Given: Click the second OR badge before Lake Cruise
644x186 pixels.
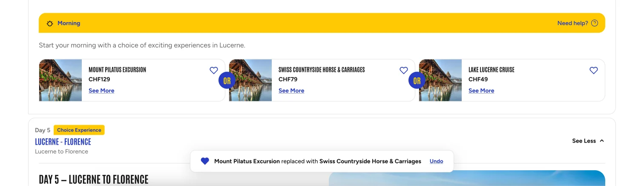Looking at the screenshot, I should click(x=417, y=80).
